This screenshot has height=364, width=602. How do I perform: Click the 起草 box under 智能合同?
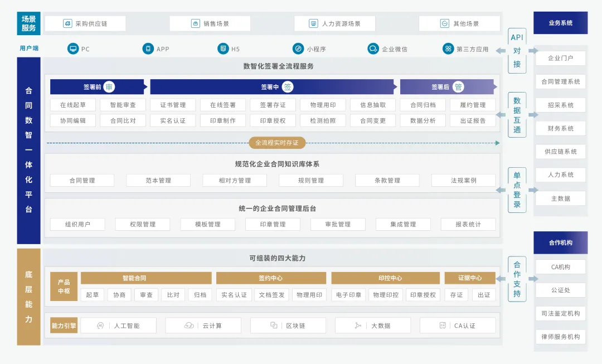coord(93,295)
